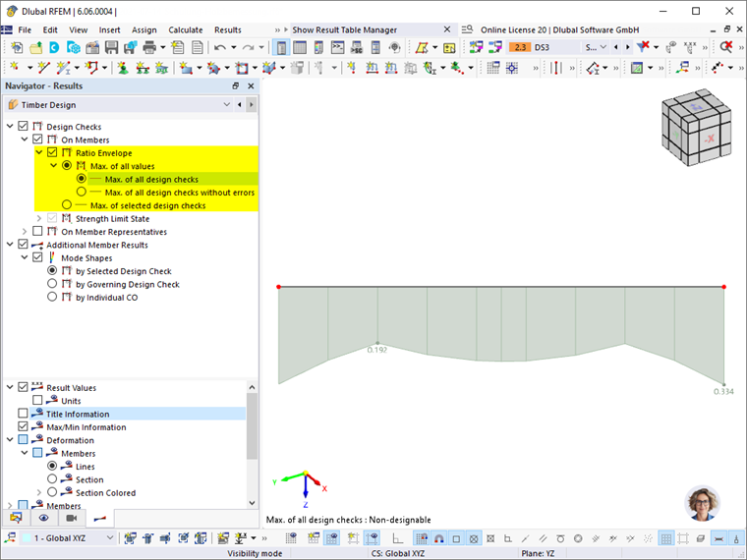Click the Print icon in toolbar
This screenshot has width=747, height=560.
(x=149, y=47)
